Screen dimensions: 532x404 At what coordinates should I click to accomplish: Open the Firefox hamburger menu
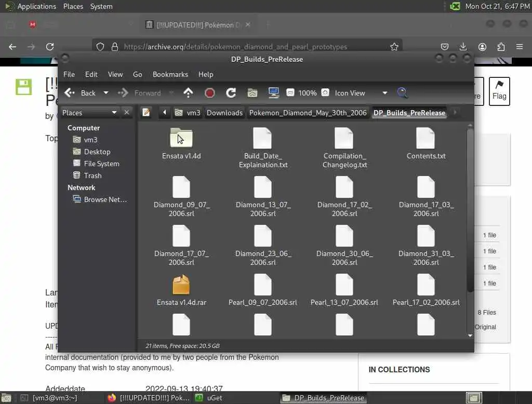(x=520, y=46)
